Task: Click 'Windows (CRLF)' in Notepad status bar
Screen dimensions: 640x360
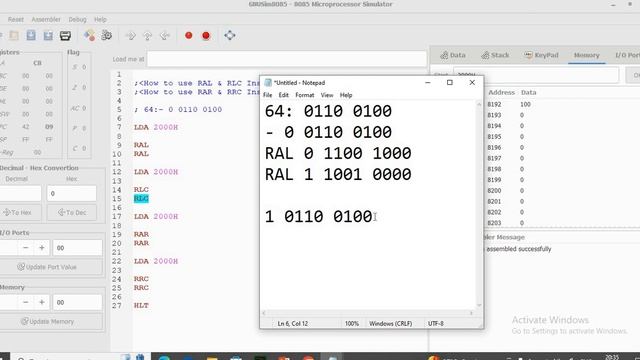Action: [391, 324]
